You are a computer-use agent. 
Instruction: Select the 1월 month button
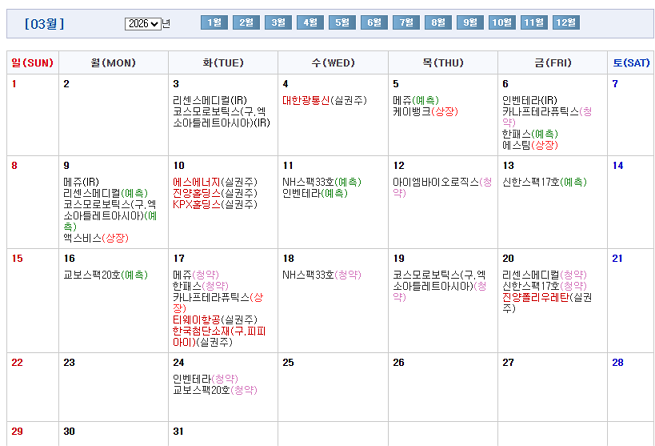click(214, 23)
